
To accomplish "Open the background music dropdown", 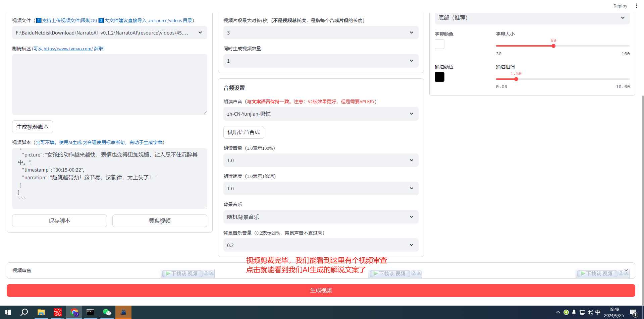I will [x=321, y=217].
